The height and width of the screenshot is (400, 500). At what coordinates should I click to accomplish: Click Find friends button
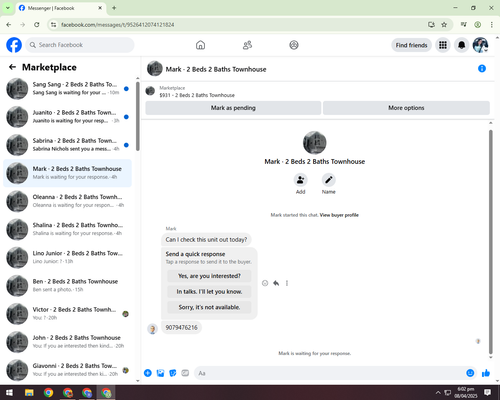click(x=411, y=45)
